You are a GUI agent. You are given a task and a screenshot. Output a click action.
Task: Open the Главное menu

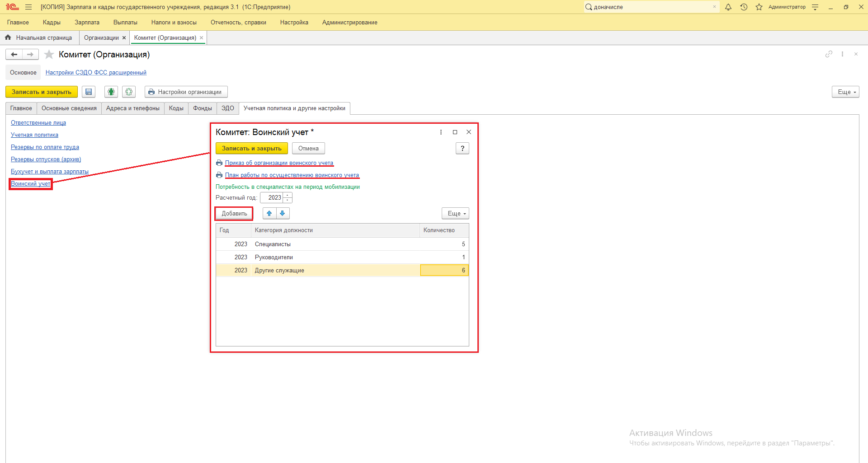18,23
